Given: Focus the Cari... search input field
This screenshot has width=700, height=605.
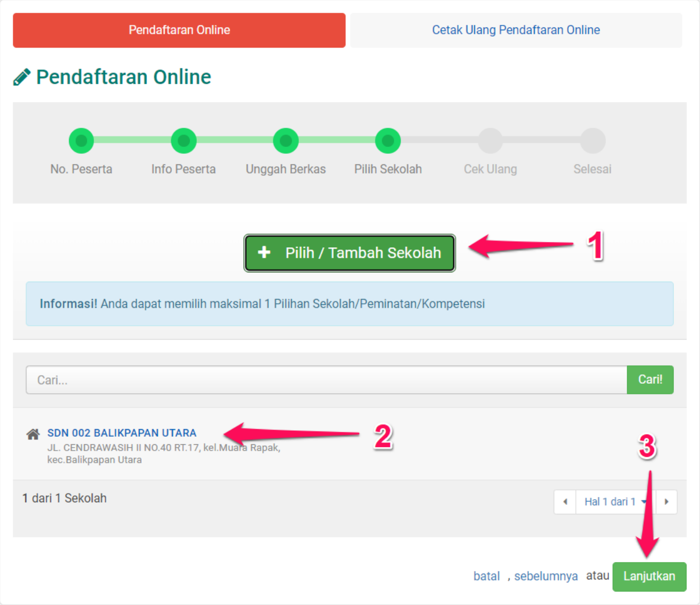Looking at the screenshot, I should point(326,380).
